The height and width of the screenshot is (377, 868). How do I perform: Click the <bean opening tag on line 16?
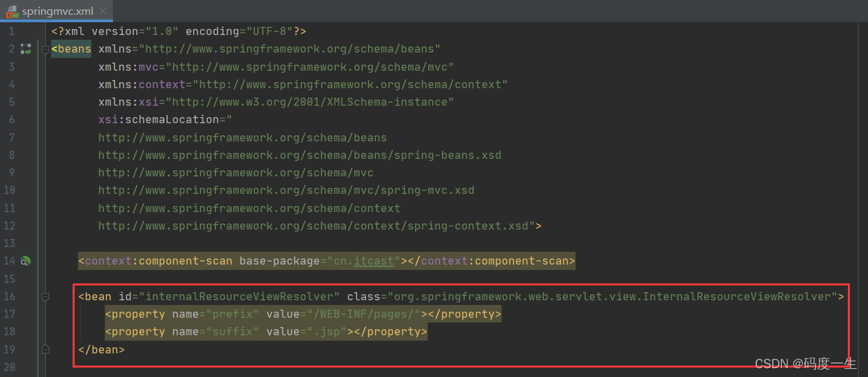coord(95,296)
